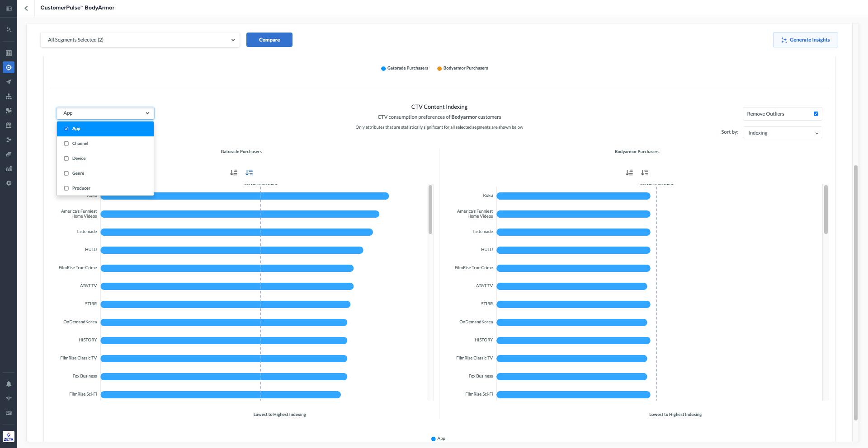Click the FilmRise Classic TV Bodyarmor bar
Screen dimensions: 868x448
tap(572, 359)
